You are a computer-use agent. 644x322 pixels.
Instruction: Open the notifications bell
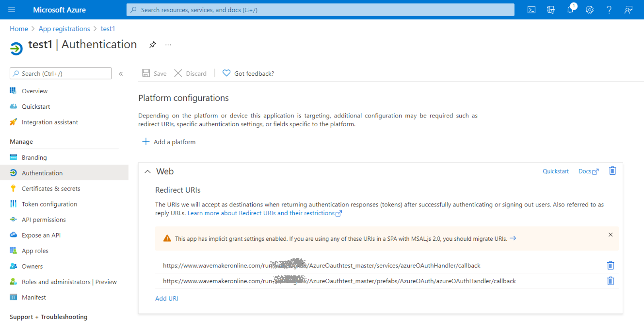(x=571, y=10)
